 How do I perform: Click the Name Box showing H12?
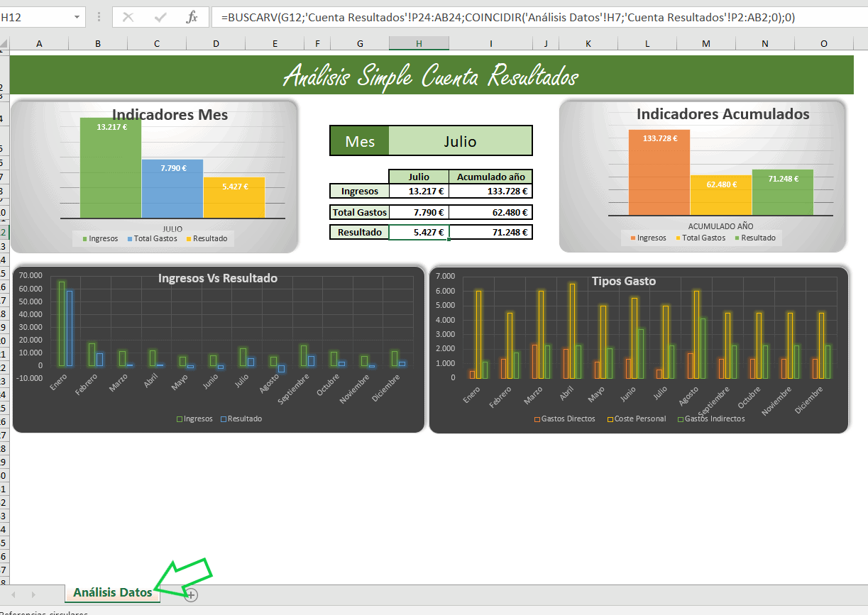coord(35,17)
